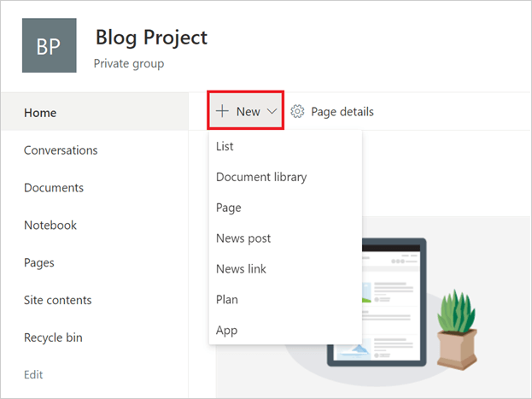Collapse the New dropdown chevron
The height and width of the screenshot is (399, 532).
272,111
